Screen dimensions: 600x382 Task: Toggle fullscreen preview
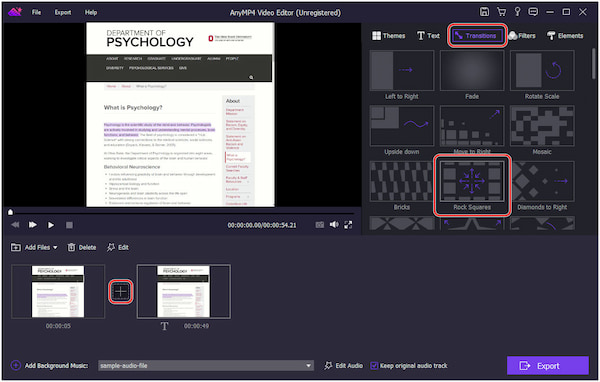[x=348, y=225]
